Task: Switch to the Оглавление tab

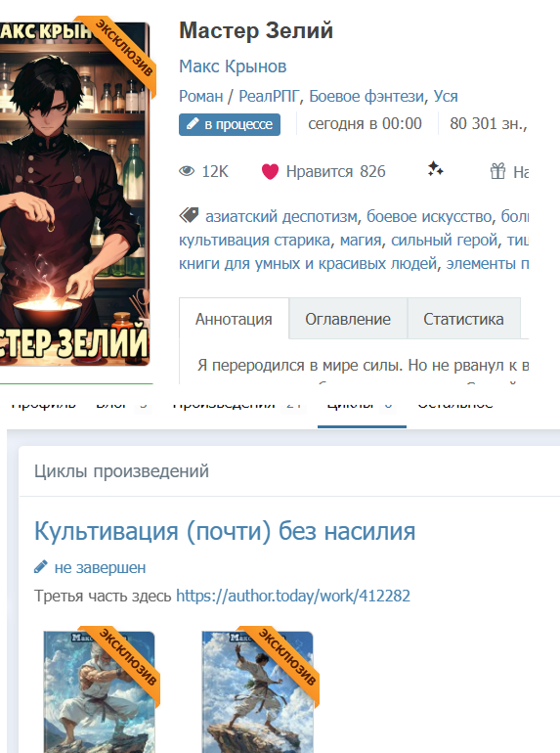Action: pyautogui.click(x=348, y=319)
